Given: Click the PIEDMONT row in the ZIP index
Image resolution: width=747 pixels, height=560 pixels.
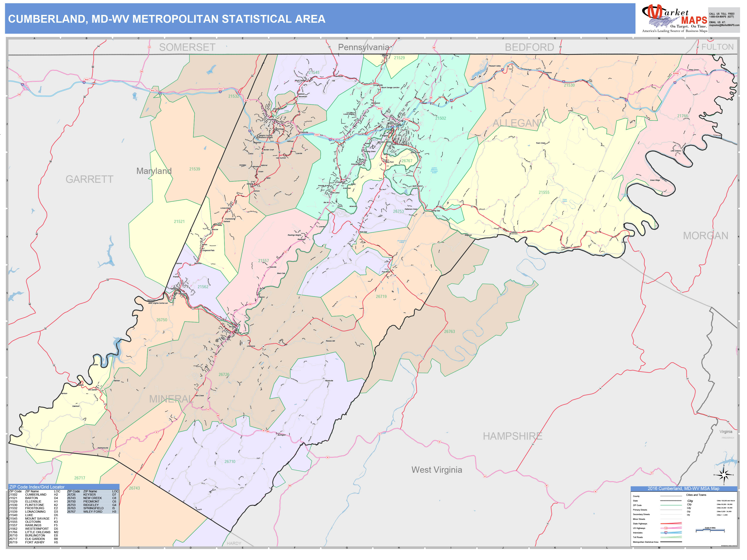Looking at the screenshot, I should click(x=92, y=502).
